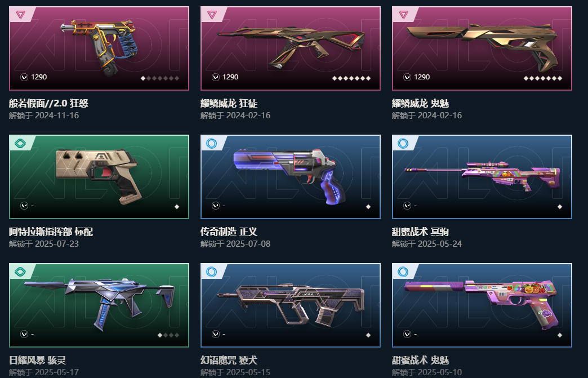Open the 幻语魔咒 獠犬 title link
Image resolution: width=588 pixels, height=378 pixels.
(x=229, y=361)
